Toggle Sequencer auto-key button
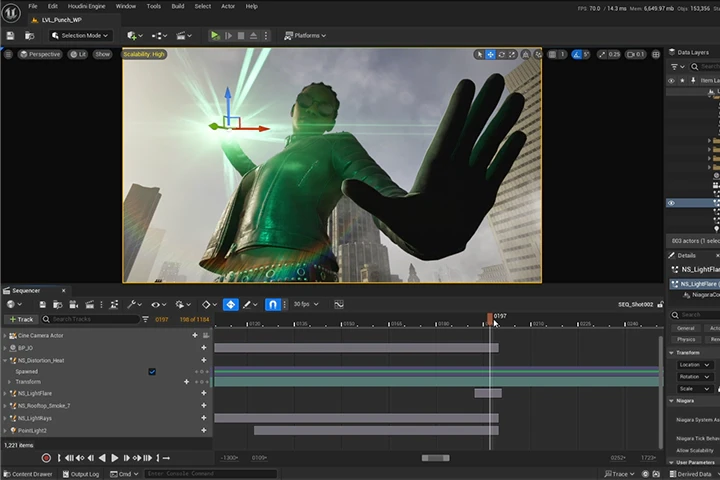Image resolution: width=720 pixels, height=480 pixels. pos(231,304)
